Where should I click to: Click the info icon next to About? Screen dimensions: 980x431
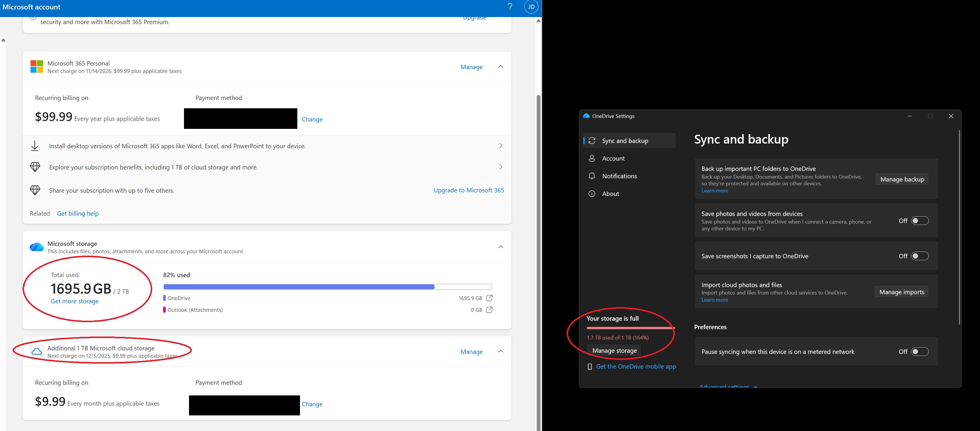click(592, 194)
